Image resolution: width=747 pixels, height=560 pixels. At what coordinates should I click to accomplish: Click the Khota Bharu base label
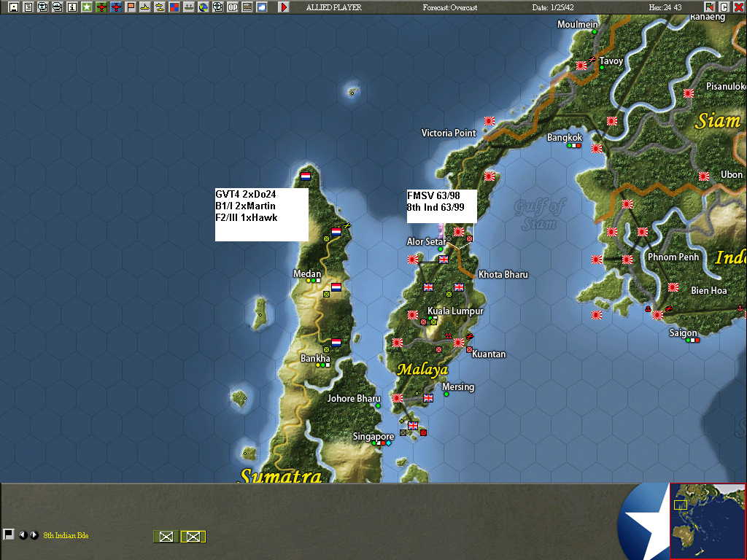tap(503, 274)
